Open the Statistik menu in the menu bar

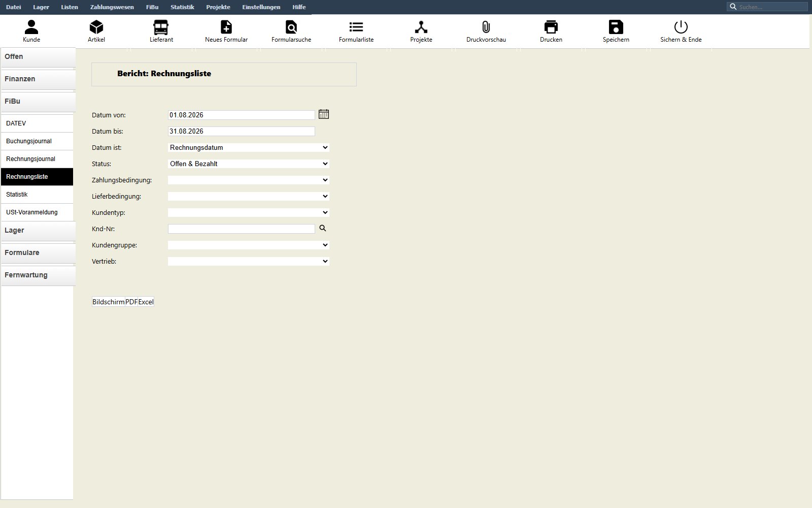click(x=182, y=7)
